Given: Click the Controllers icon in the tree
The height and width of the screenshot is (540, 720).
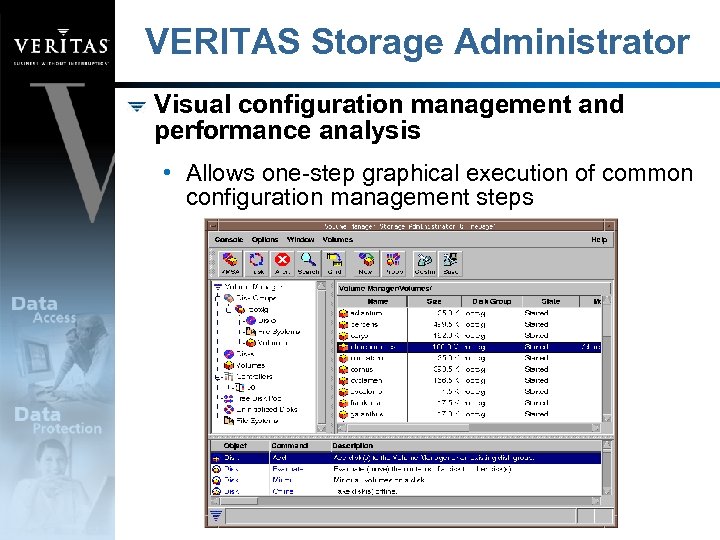Looking at the screenshot, I should pyautogui.click(x=228, y=377).
